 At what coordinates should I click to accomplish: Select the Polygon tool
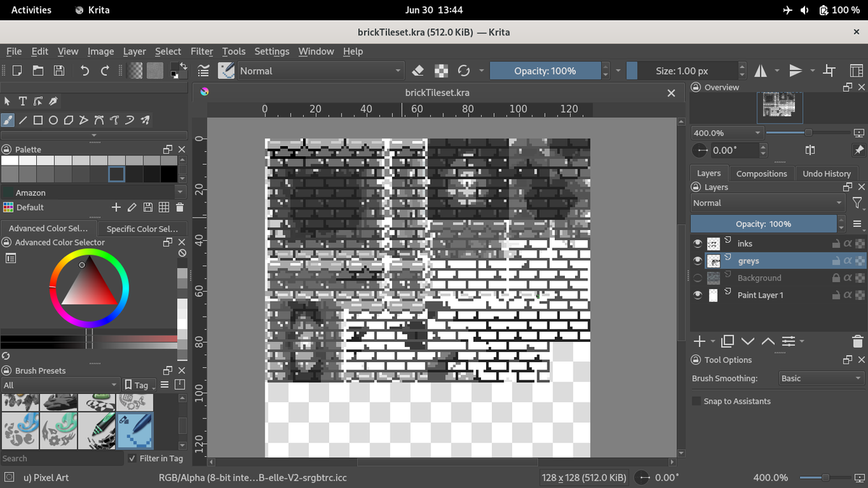click(68, 120)
